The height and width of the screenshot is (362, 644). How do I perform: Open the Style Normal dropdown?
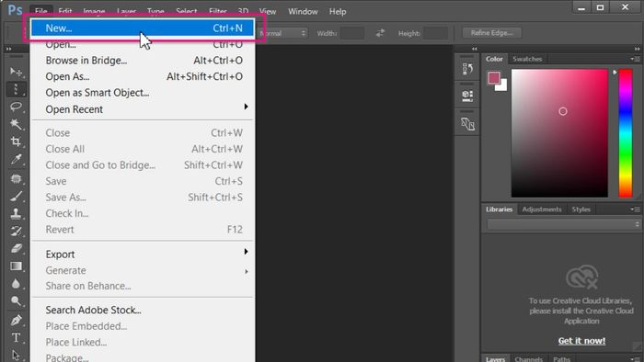click(282, 33)
